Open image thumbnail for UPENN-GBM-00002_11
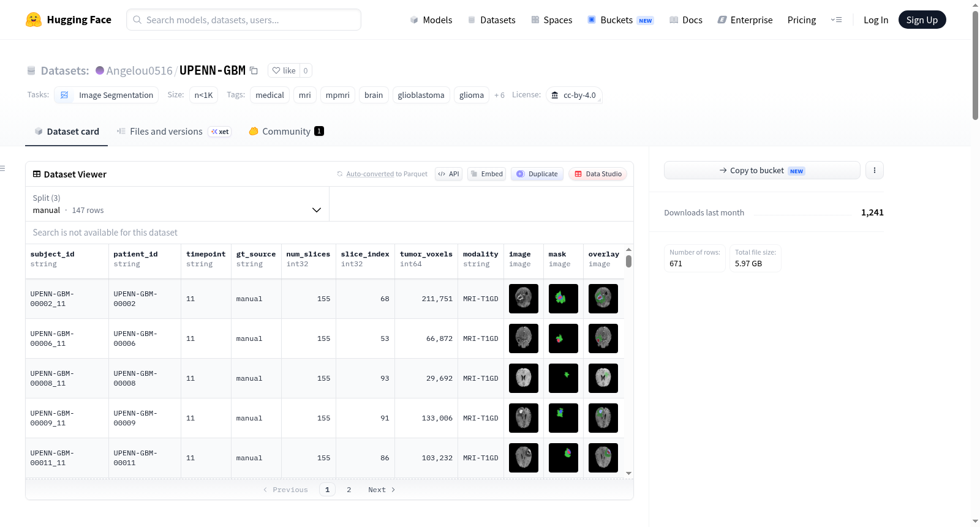 click(524, 299)
